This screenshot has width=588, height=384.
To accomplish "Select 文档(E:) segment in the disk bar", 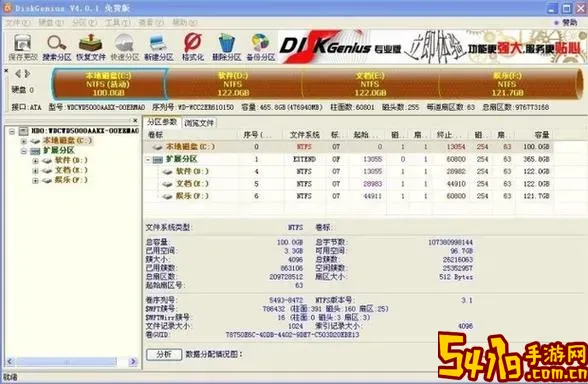I will [x=370, y=84].
